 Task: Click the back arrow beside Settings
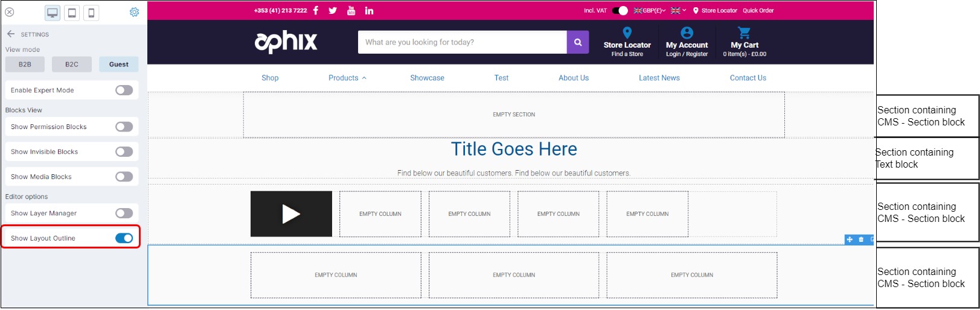[11, 34]
